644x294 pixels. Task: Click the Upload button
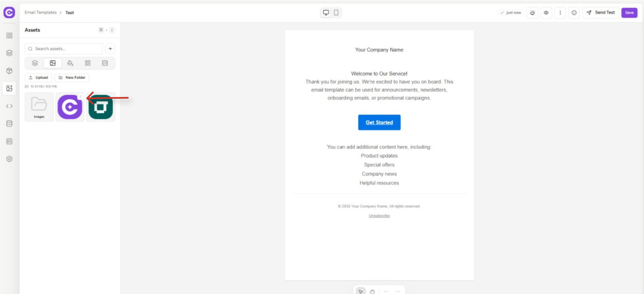pos(38,78)
